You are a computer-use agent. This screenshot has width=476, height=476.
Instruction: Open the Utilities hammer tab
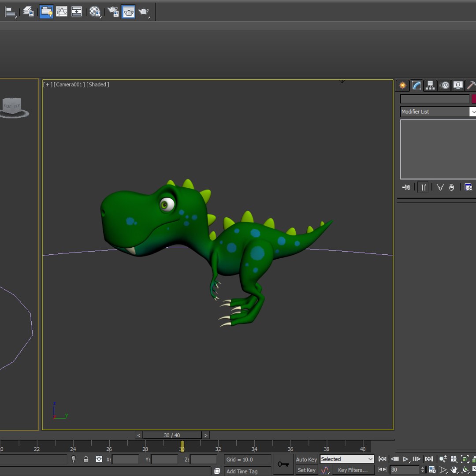[471, 86]
